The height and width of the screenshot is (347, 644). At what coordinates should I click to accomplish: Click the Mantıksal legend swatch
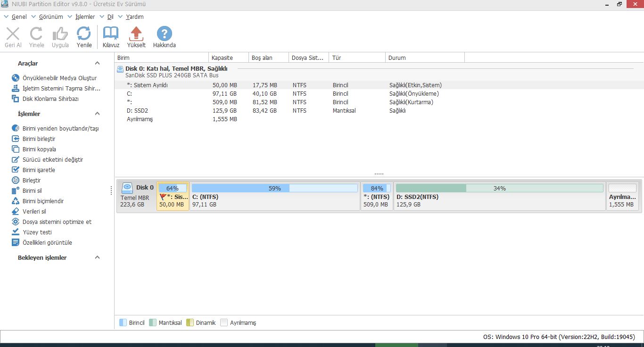(x=153, y=322)
